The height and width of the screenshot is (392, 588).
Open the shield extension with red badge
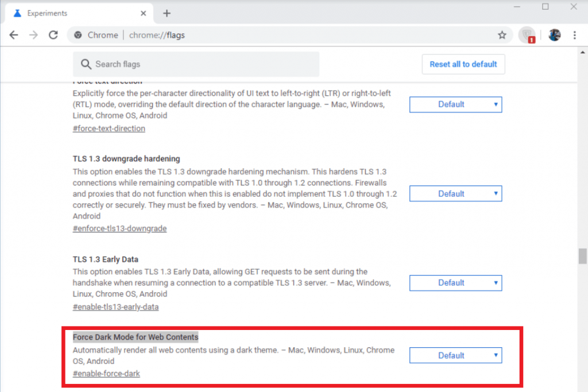527,35
